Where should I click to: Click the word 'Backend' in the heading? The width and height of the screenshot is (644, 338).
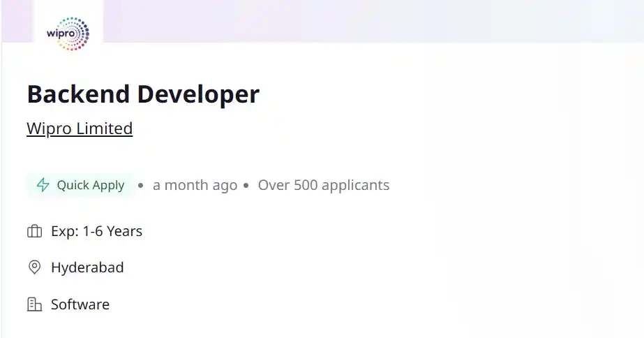78,94
